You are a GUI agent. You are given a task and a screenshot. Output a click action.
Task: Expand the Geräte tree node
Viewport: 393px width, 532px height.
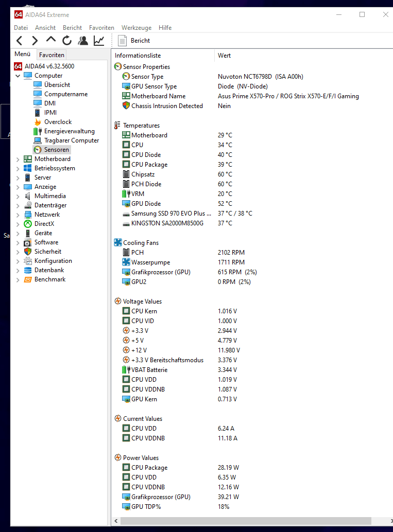pos(18,233)
